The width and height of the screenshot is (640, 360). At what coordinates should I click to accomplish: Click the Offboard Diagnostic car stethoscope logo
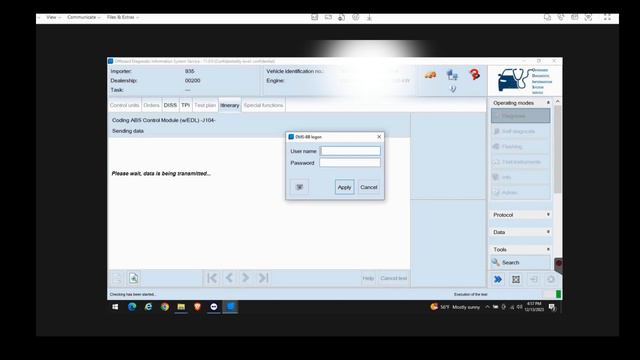[x=524, y=81]
